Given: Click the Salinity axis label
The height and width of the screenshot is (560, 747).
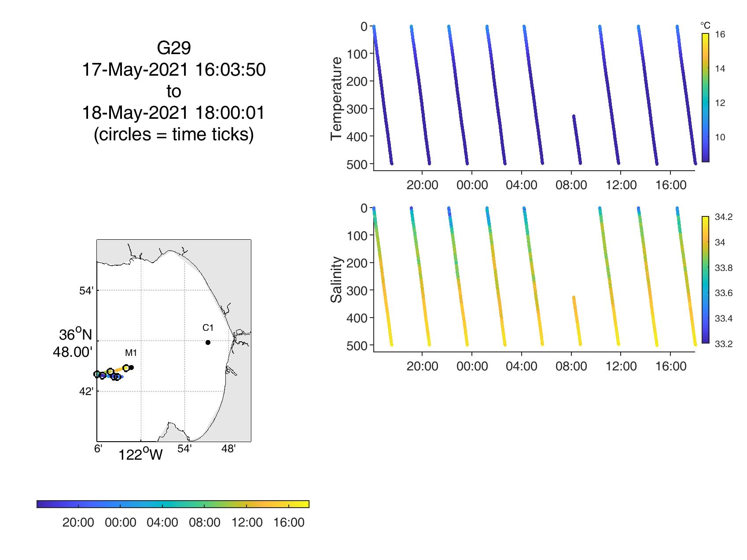Looking at the screenshot, I should coord(336,280).
